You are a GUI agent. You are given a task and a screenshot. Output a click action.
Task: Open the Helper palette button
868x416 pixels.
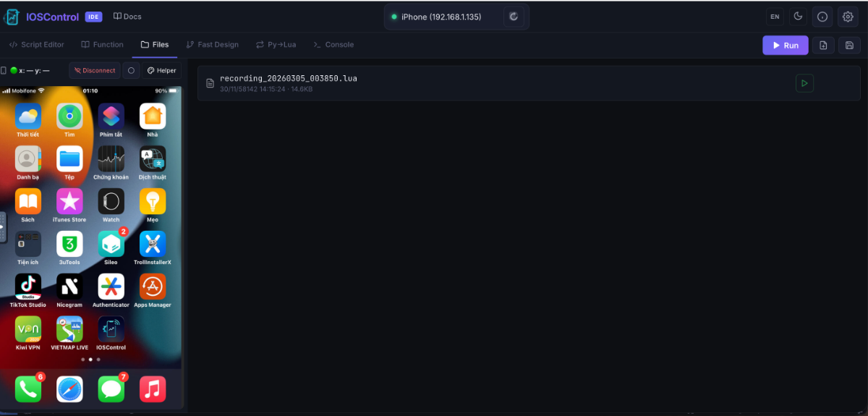tap(161, 70)
